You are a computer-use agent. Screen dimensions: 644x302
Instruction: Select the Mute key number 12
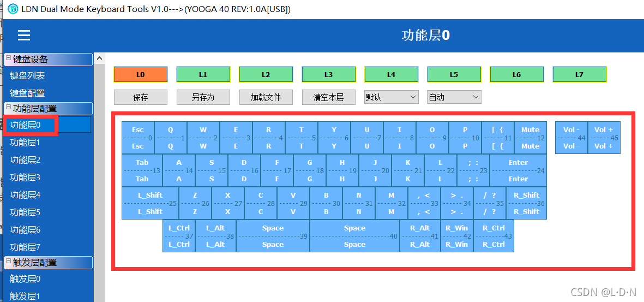pos(531,138)
